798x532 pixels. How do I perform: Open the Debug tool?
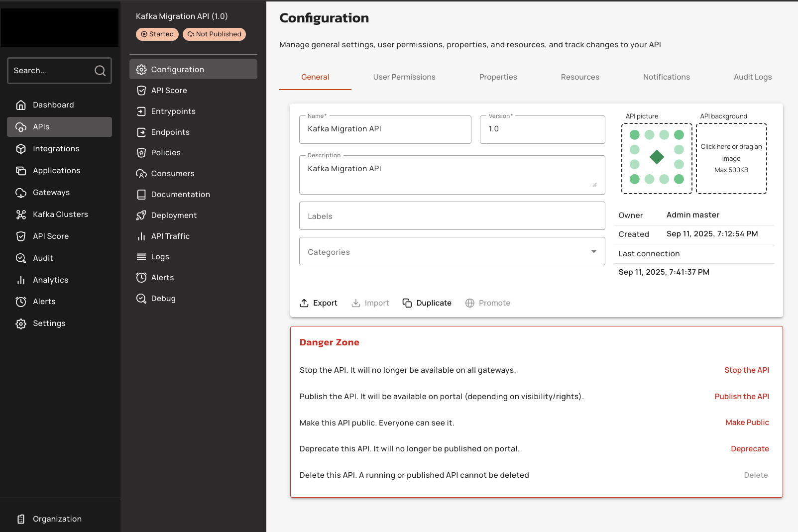click(x=163, y=299)
